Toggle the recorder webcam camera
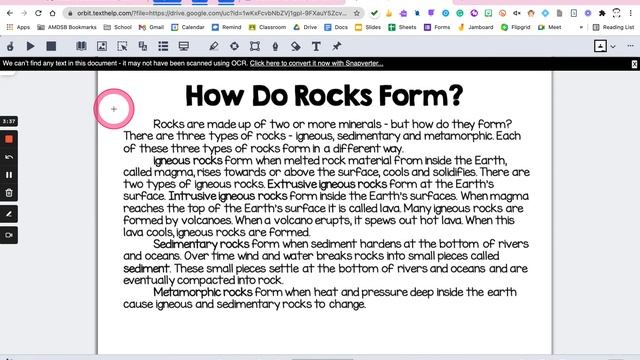The width and height of the screenshot is (640, 360). (x=9, y=235)
